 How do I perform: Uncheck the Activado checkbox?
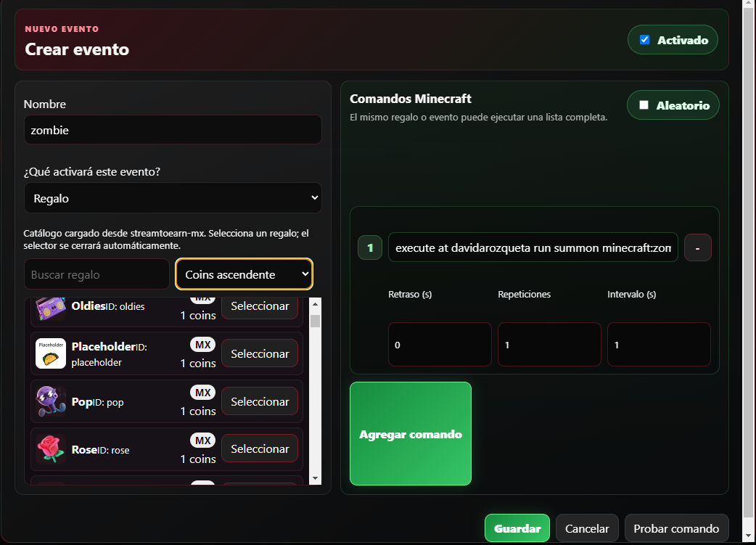[644, 39]
